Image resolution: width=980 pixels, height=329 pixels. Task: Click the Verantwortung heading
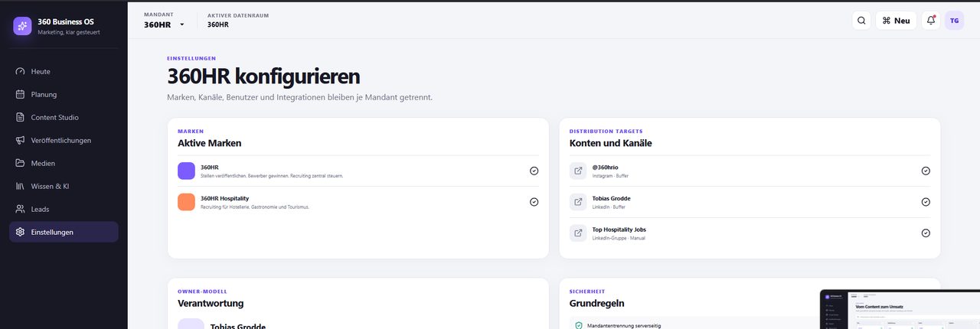[x=211, y=303]
